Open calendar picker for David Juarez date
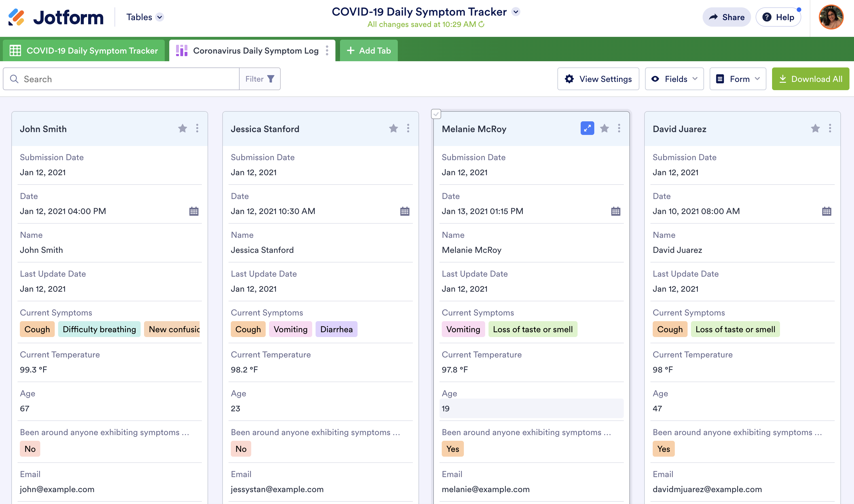Screen dimensions: 854x504 (826, 211)
